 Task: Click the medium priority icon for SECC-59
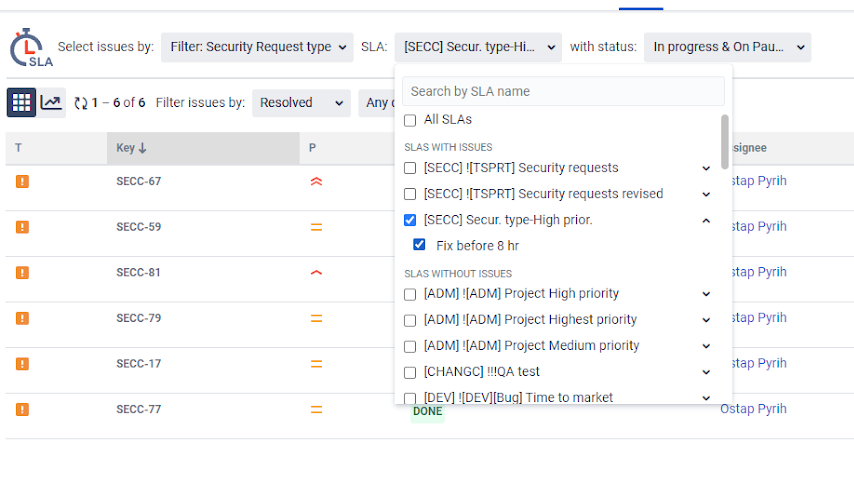pyautogui.click(x=316, y=227)
